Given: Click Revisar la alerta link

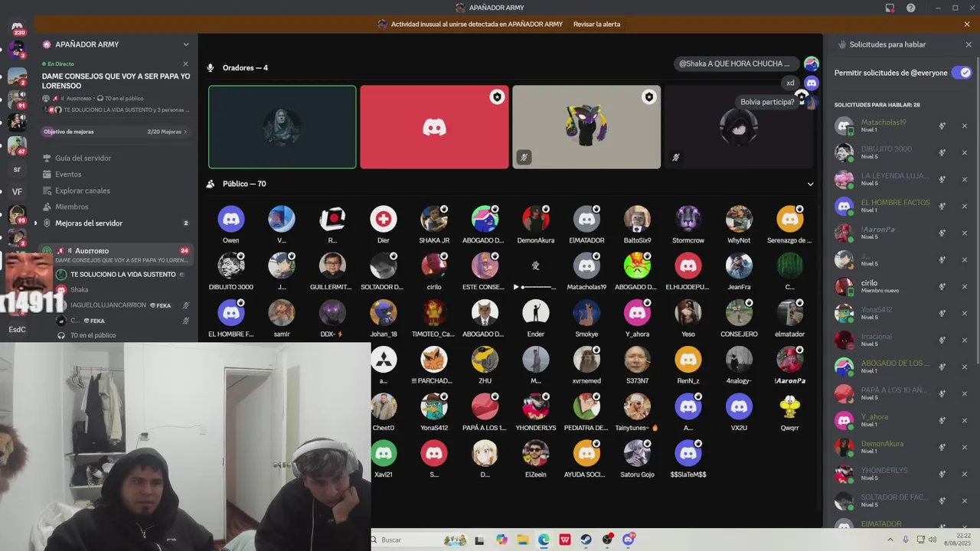Looking at the screenshot, I should coord(596,24).
